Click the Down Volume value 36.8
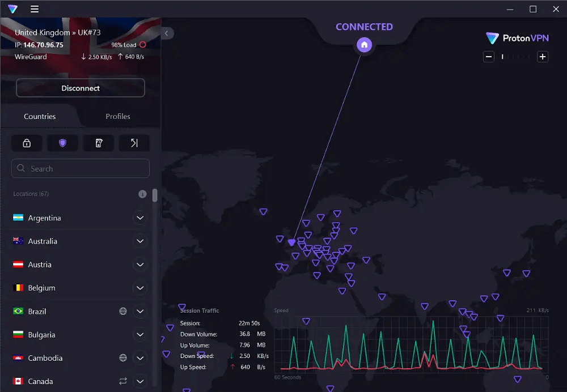 (x=244, y=334)
